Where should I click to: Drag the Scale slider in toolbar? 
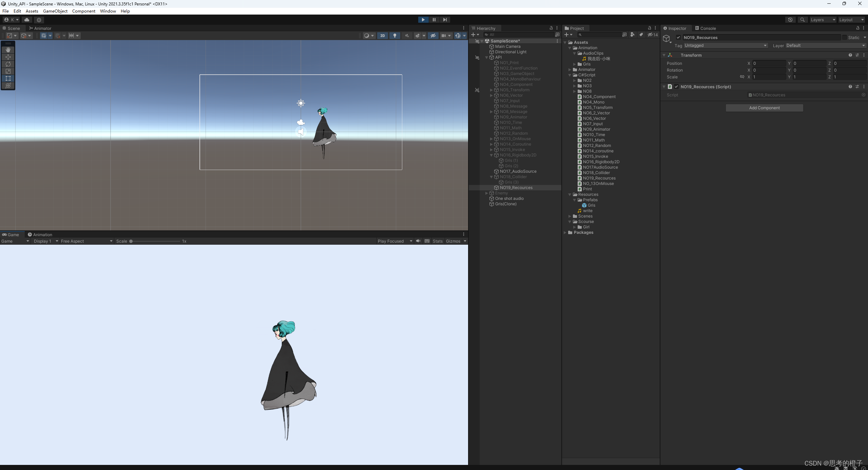click(131, 241)
